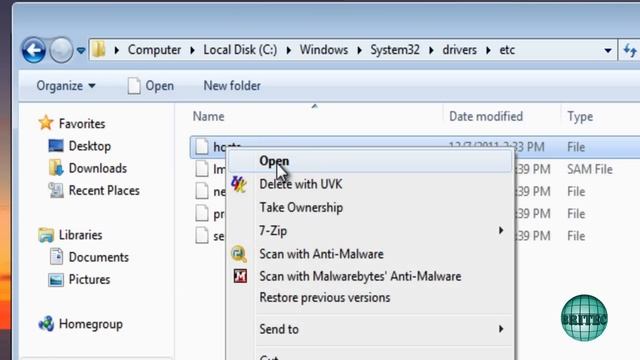Open the Documents library
Screen dimensions: 640x360
point(99,257)
